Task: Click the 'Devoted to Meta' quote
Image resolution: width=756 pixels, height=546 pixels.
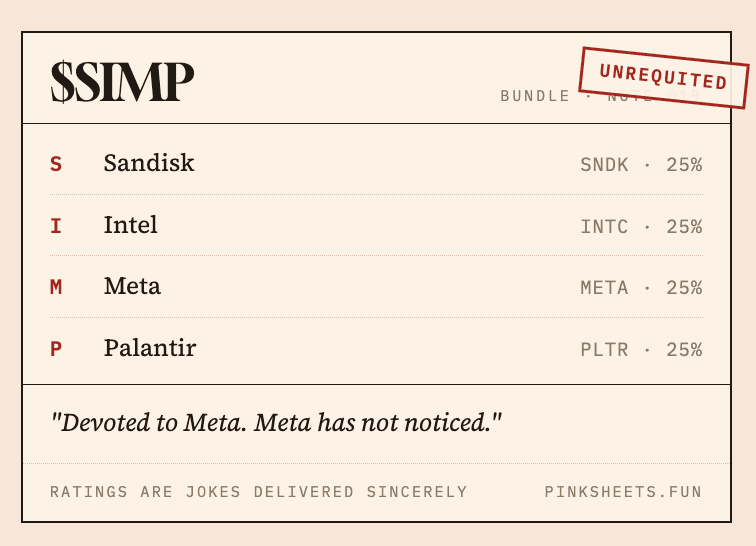Action: pos(276,423)
